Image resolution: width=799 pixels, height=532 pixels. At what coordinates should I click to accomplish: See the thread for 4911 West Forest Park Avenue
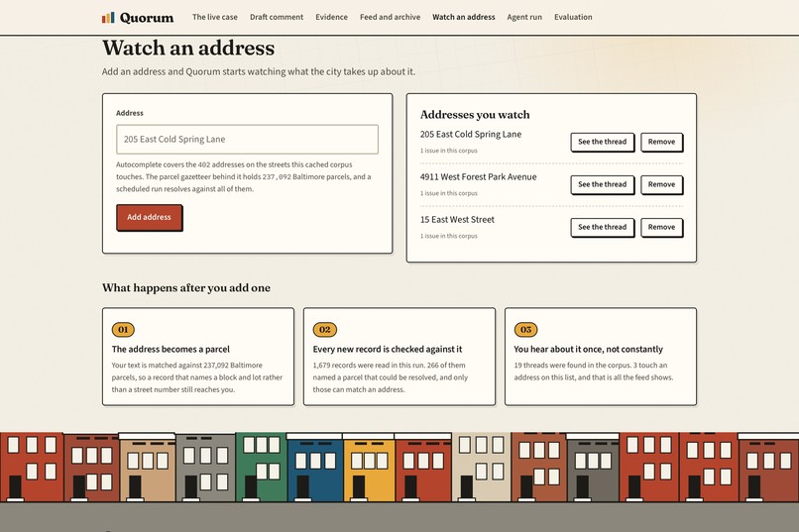click(x=603, y=185)
